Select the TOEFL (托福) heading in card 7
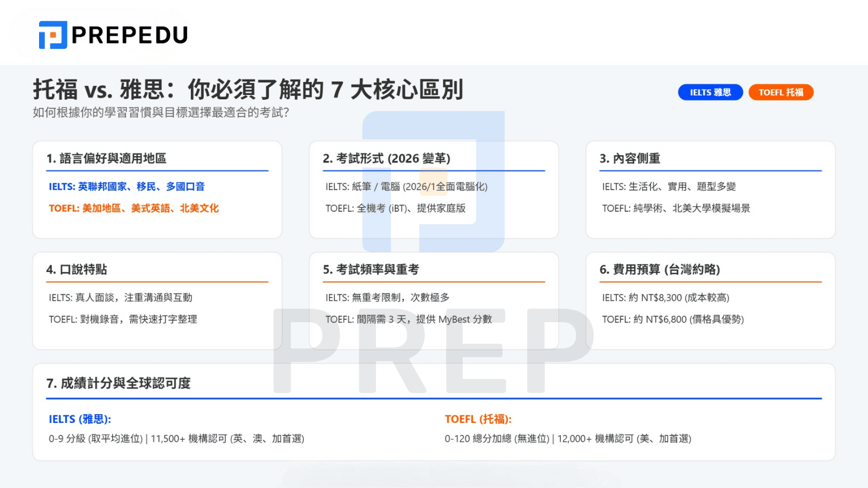 click(477, 419)
